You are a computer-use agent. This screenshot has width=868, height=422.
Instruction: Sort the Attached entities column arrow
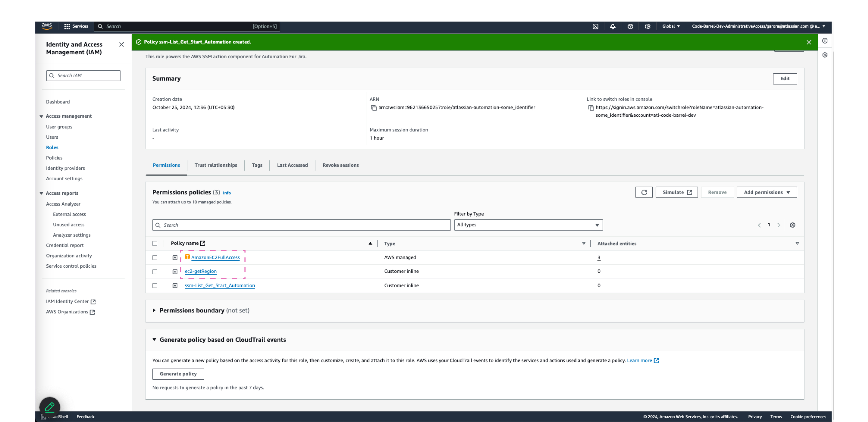pos(797,244)
